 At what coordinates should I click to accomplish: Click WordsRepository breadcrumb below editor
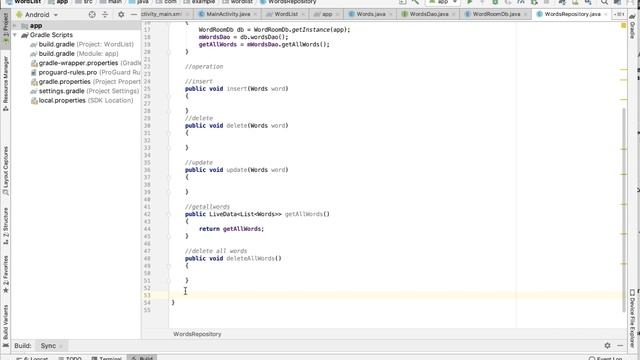click(197, 334)
